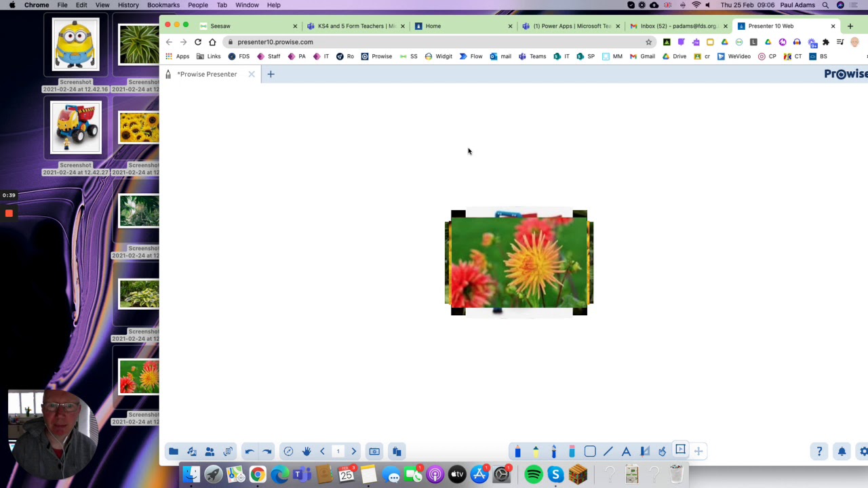
Task: Select the rectangle shape tool
Action: point(590,451)
